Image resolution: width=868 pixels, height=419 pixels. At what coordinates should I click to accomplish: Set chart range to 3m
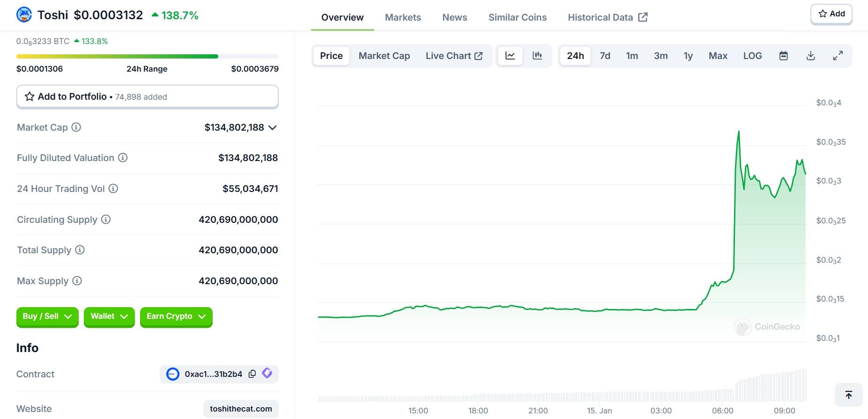(x=661, y=56)
